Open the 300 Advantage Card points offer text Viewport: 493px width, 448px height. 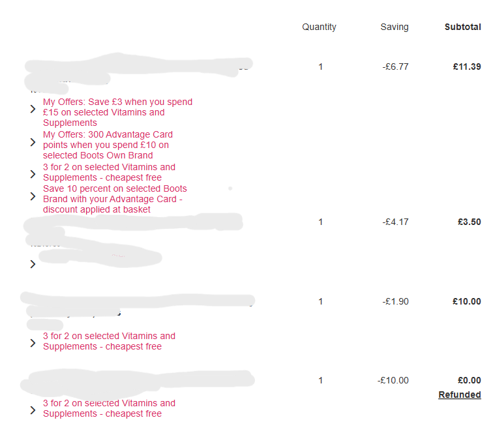108,145
